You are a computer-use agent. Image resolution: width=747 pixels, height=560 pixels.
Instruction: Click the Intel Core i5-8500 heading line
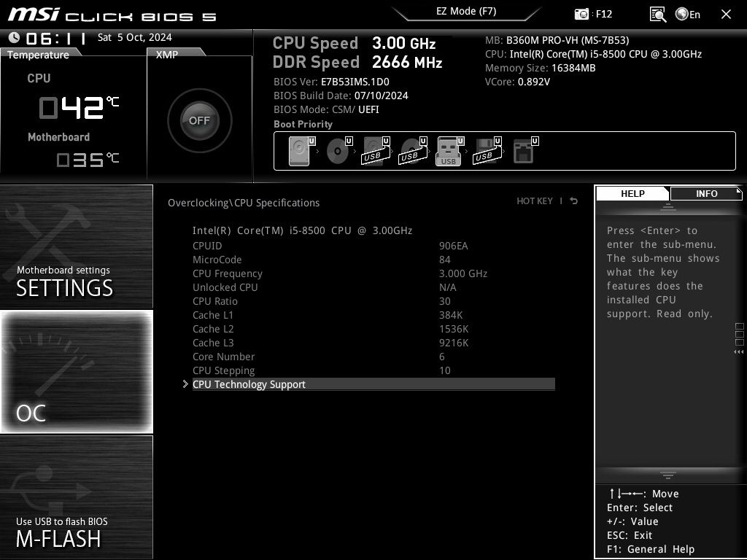coord(302,230)
